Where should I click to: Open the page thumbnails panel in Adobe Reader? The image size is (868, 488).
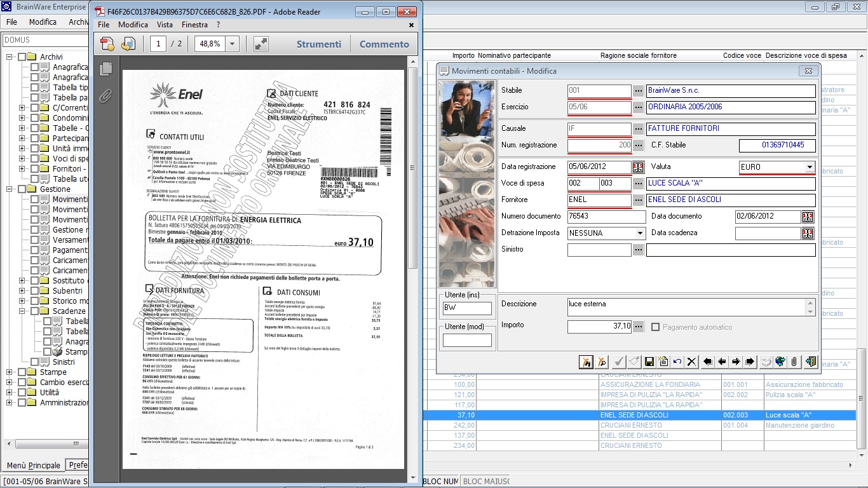tap(105, 68)
